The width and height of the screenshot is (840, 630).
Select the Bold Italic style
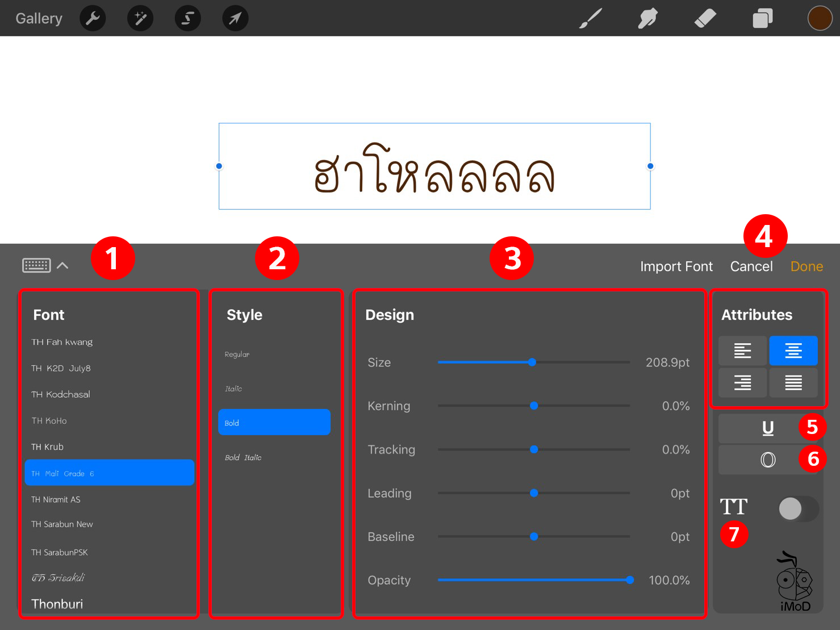coord(243,457)
